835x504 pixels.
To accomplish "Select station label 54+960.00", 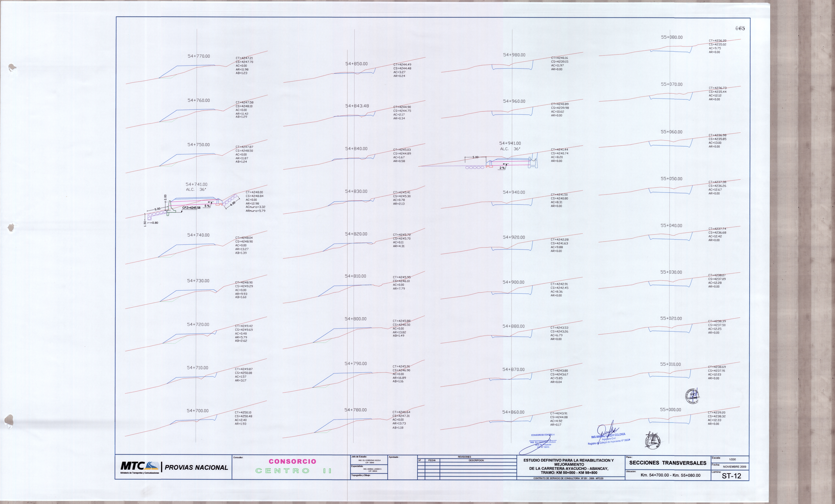I will click(x=514, y=101).
